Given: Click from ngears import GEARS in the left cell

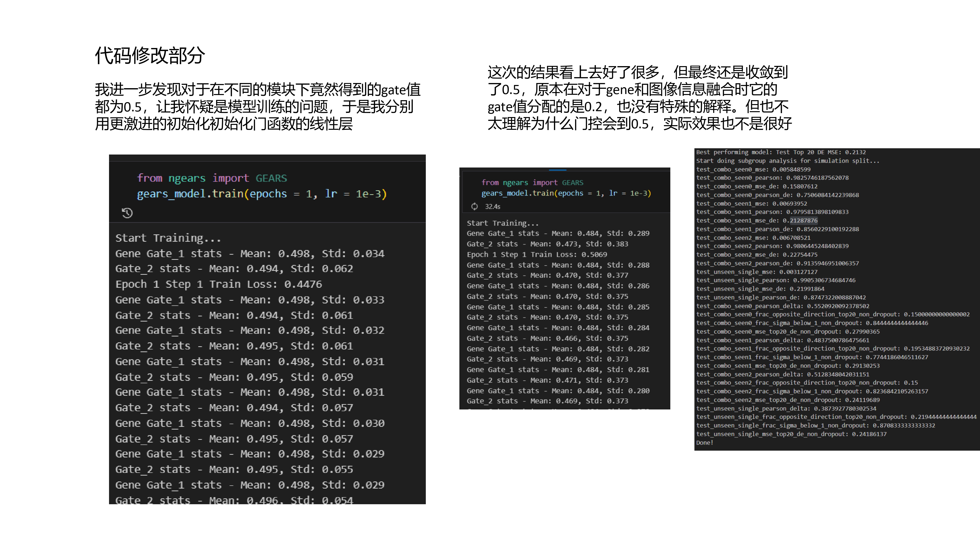Looking at the screenshot, I should 212,178.
